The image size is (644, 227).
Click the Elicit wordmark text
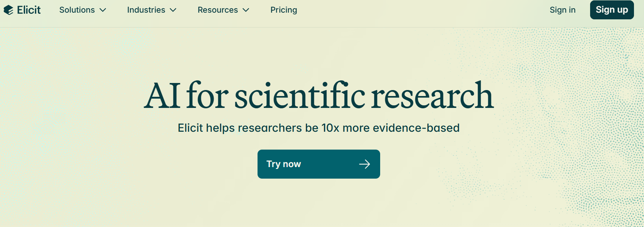click(29, 10)
